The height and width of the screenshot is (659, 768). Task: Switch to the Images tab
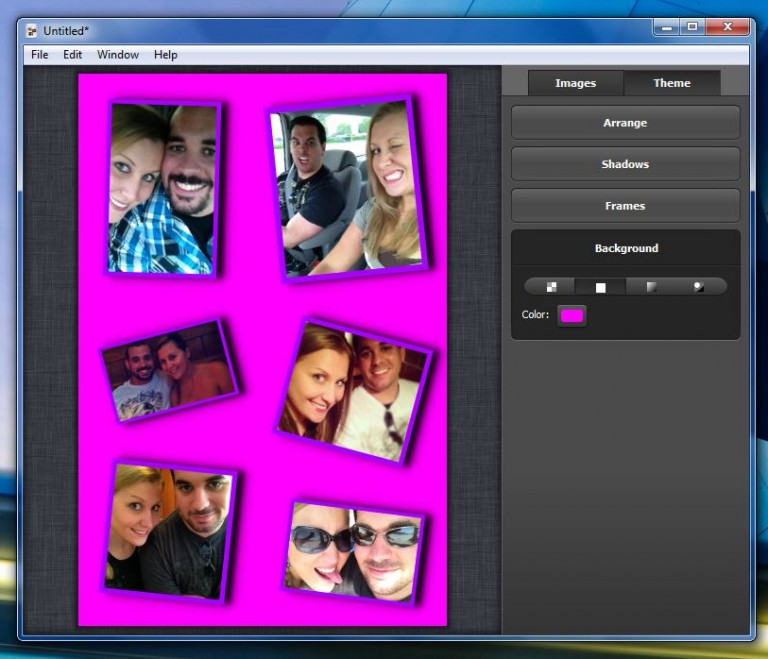tap(576, 83)
